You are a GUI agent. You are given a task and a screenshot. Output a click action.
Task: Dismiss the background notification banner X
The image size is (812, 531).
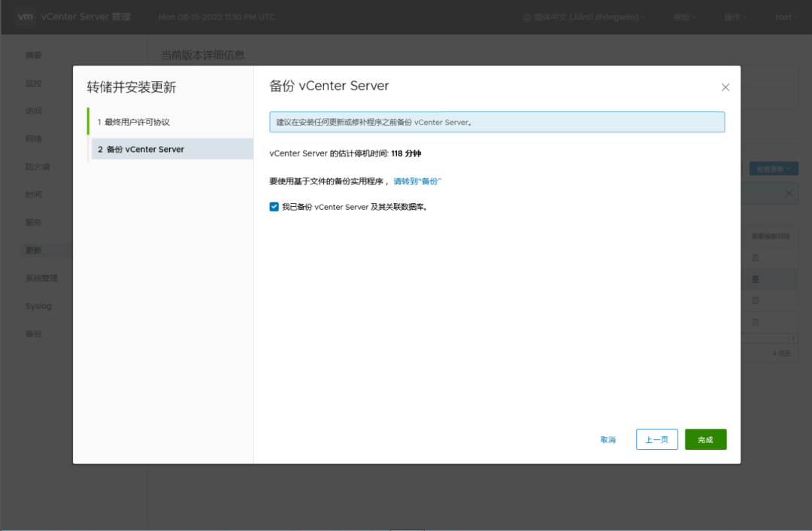coord(789,193)
